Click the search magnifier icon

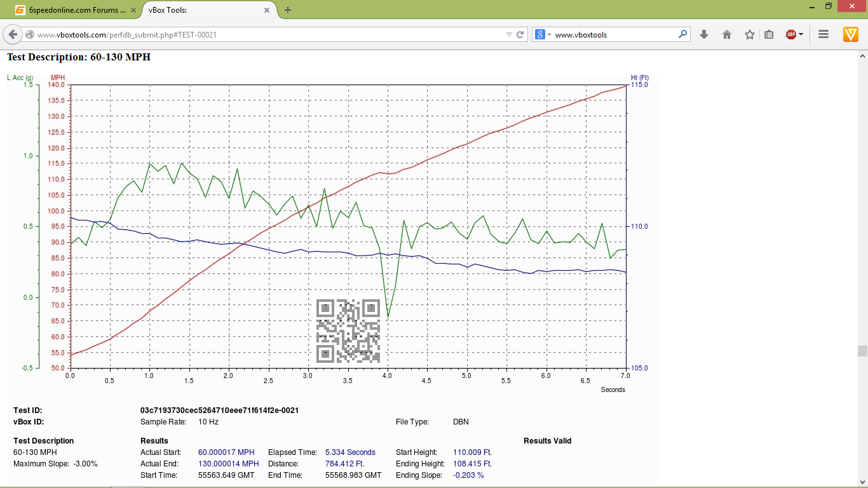click(683, 34)
